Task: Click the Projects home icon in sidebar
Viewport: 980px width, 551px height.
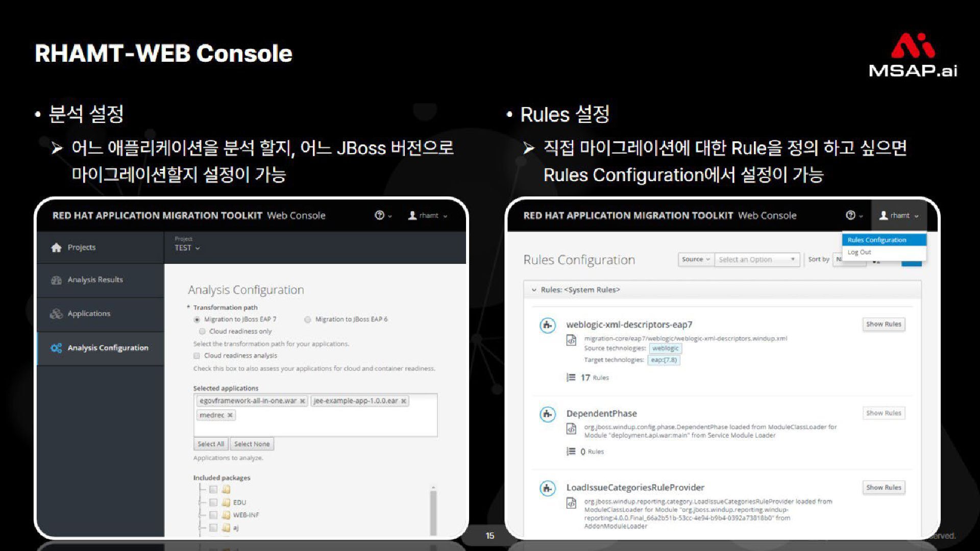Action: pos(56,247)
